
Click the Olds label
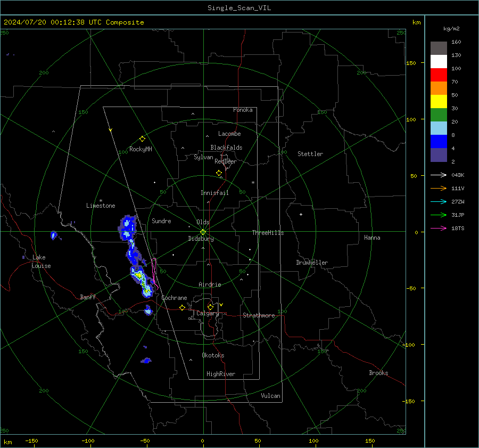[x=203, y=222]
